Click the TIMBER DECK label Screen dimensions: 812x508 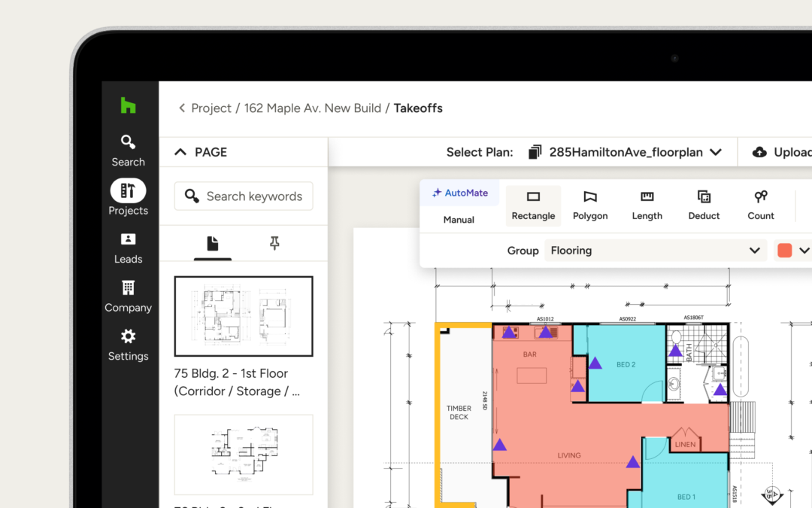(x=459, y=412)
